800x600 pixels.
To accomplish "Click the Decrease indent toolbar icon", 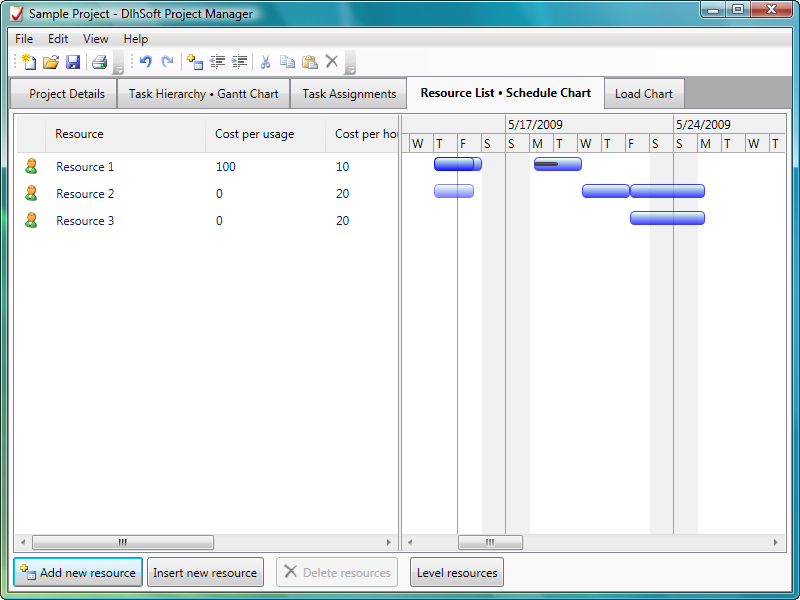I will 218,62.
